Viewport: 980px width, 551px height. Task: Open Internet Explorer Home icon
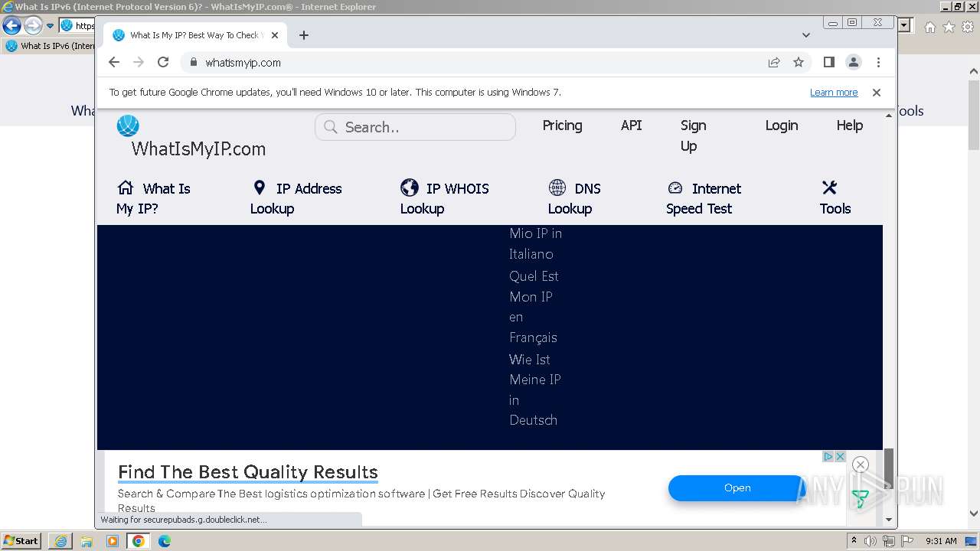point(929,27)
